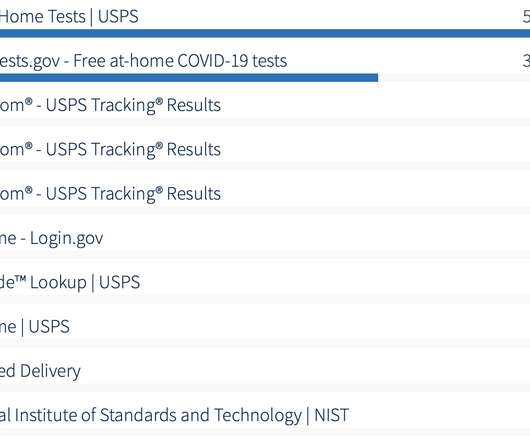Click the full blue bar under Home Tests | USPS

point(265,33)
